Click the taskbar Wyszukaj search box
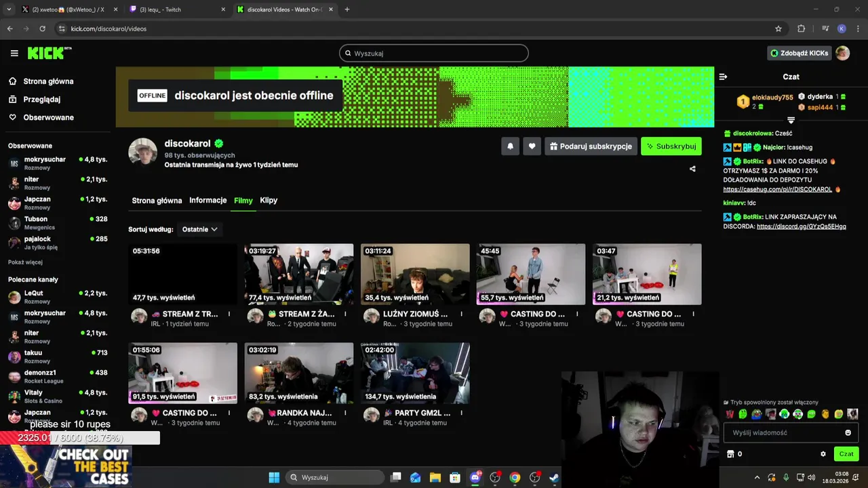The height and width of the screenshot is (488, 868). (x=335, y=477)
